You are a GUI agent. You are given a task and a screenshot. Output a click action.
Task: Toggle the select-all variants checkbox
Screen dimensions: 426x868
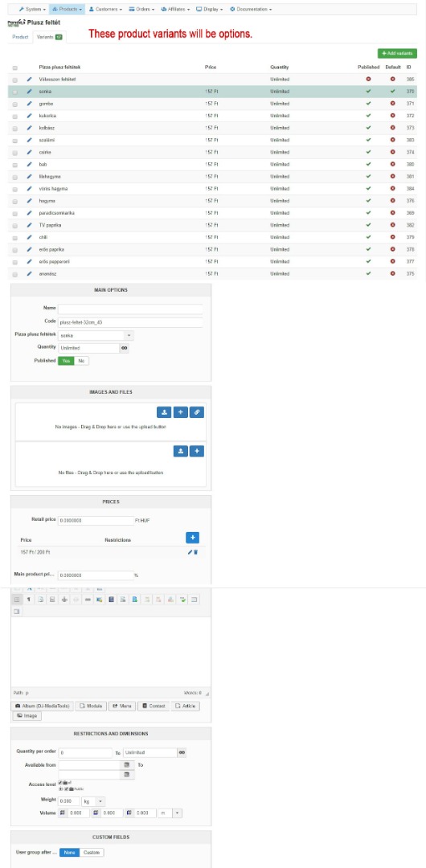click(x=15, y=68)
